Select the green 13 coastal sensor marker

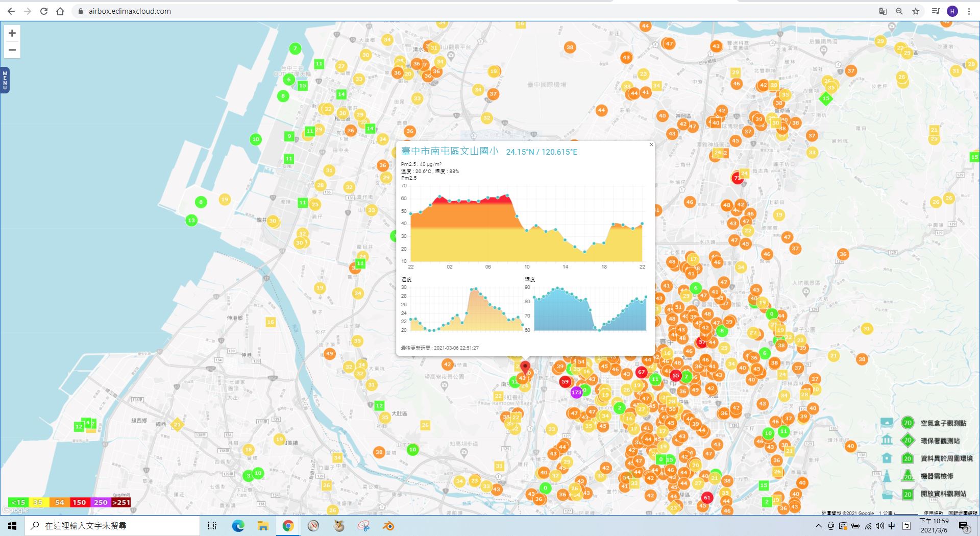coord(191,221)
